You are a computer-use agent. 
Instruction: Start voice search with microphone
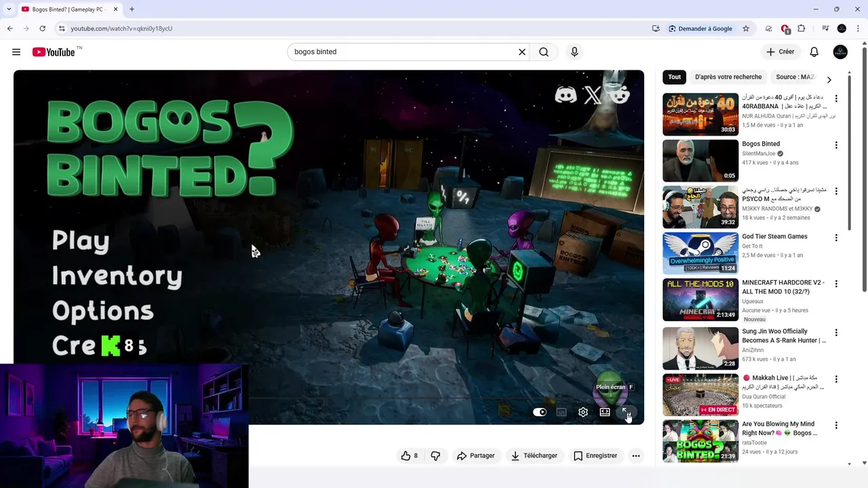574,52
